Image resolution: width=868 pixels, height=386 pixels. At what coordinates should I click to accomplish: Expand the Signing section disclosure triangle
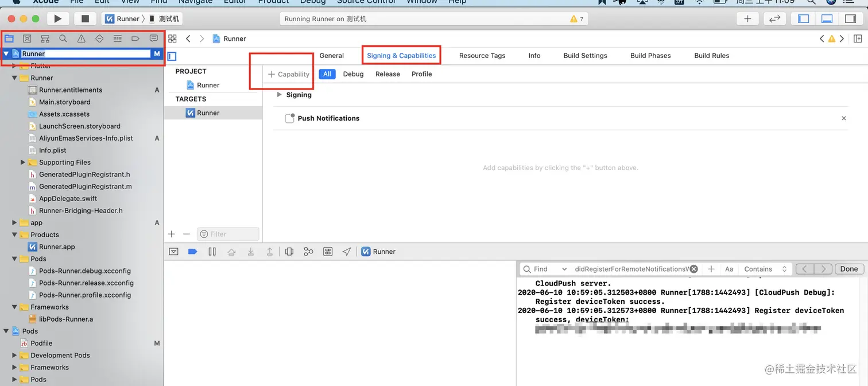click(x=280, y=95)
